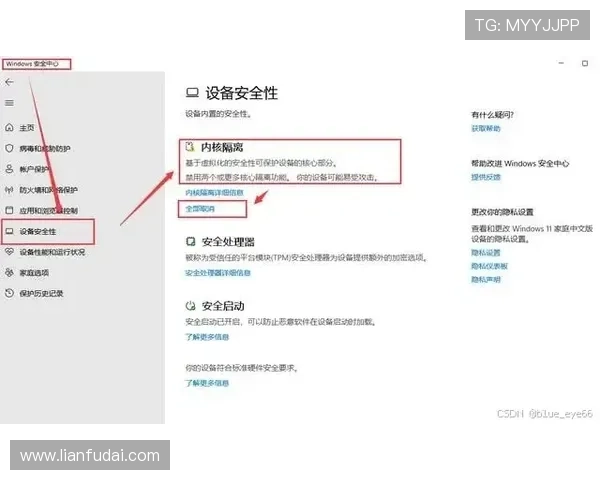Click the history clock icon for 保护历史记录
Image resolution: width=600 pixels, height=480 pixels.
click(10, 293)
